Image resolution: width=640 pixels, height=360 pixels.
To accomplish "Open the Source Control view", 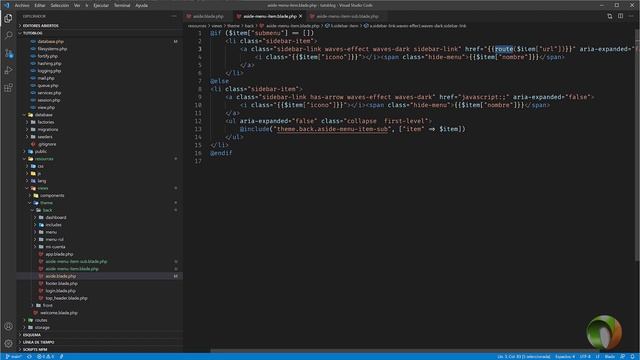I will point(8,53).
